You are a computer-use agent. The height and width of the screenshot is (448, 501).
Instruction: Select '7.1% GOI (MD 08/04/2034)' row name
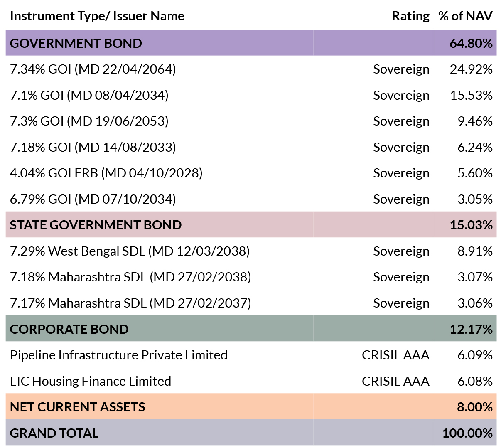[89, 95]
